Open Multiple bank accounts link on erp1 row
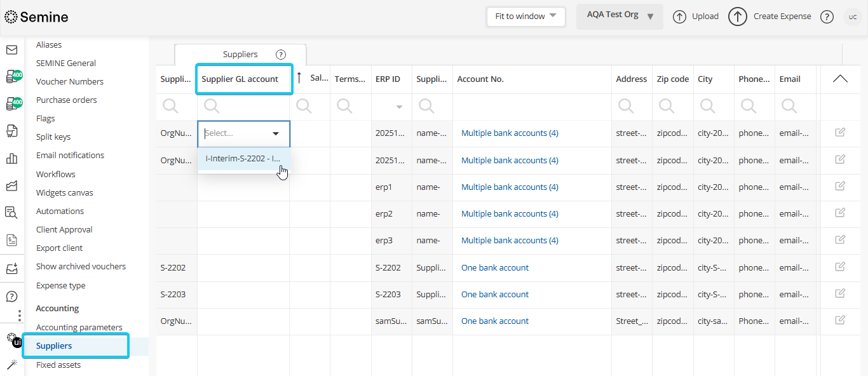This screenshot has height=376, width=868. click(508, 187)
